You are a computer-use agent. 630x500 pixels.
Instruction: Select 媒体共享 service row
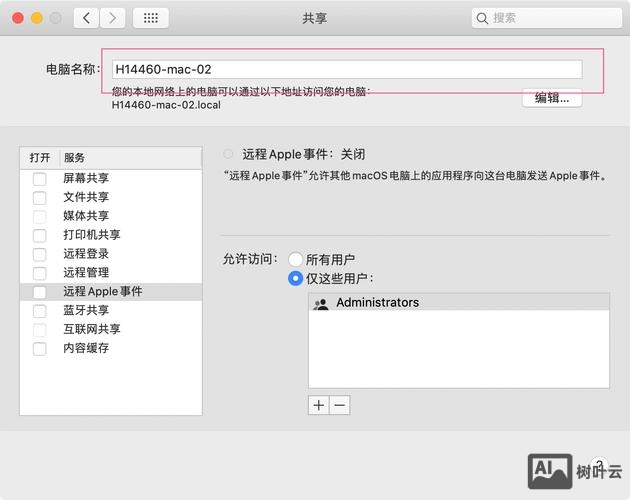pos(111,216)
